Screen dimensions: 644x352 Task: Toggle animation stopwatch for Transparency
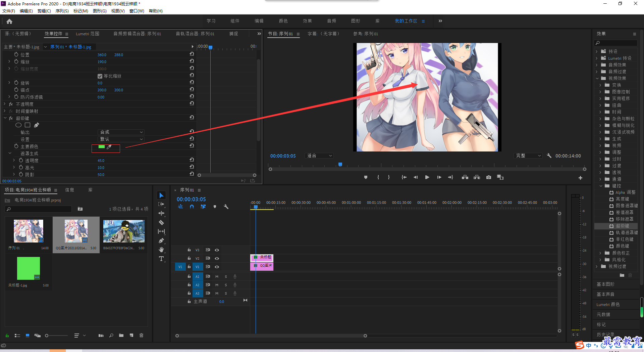tap(21, 160)
